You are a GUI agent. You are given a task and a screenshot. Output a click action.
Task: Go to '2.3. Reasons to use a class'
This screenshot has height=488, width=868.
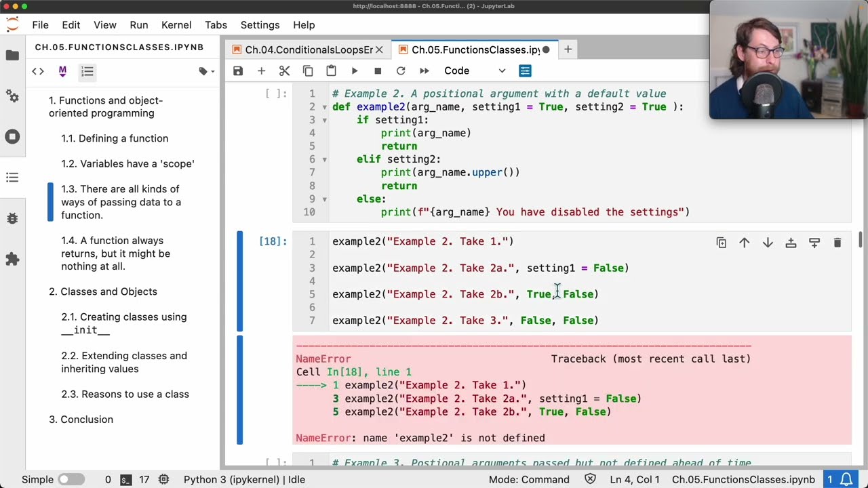click(125, 394)
